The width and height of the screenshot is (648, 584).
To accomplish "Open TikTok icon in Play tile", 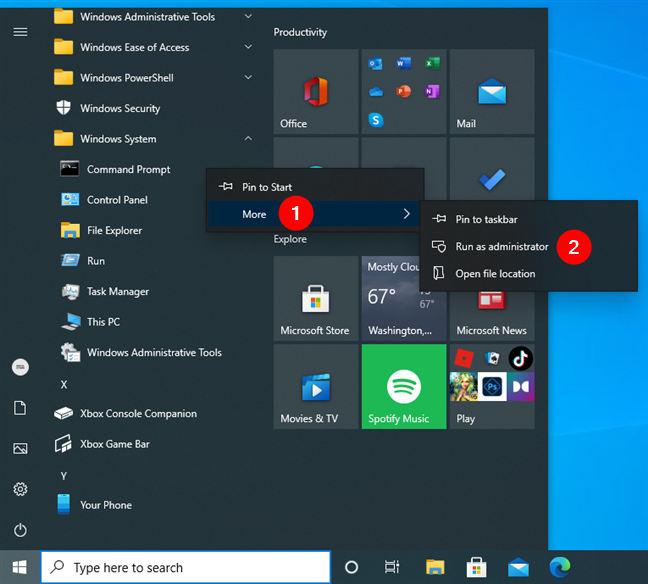I will coord(520,358).
